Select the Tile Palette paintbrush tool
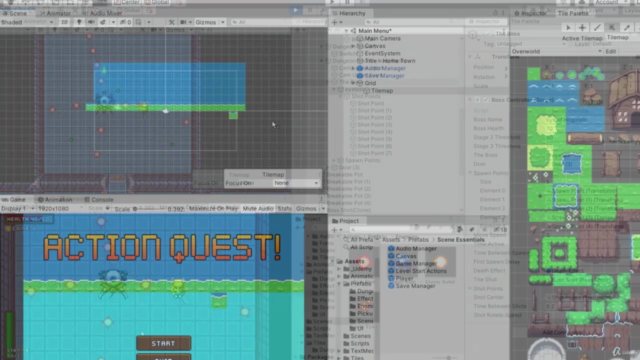 coord(597,27)
